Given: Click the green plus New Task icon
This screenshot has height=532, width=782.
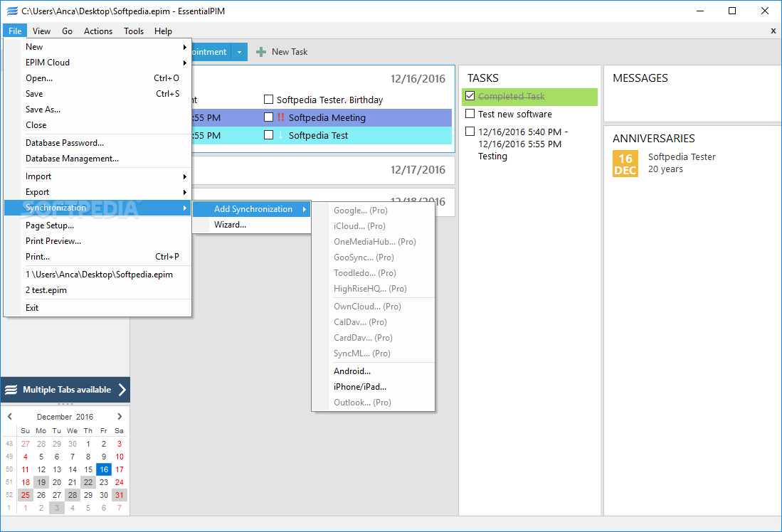Looking at the screenshot, I should pyautogui.click(x=261, y=52).
